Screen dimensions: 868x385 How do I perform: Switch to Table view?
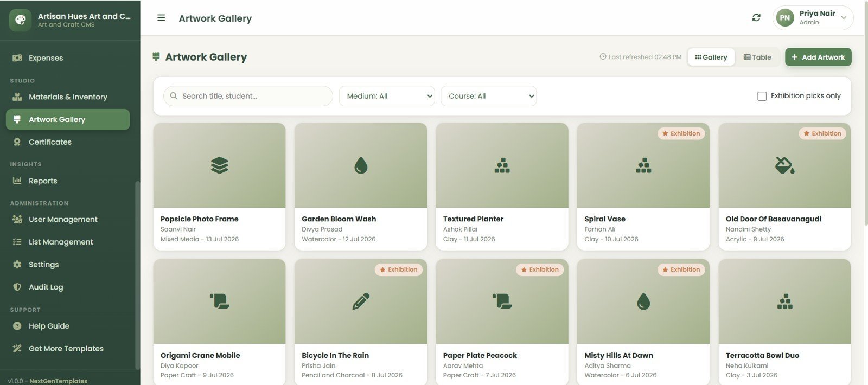(757, 57)
